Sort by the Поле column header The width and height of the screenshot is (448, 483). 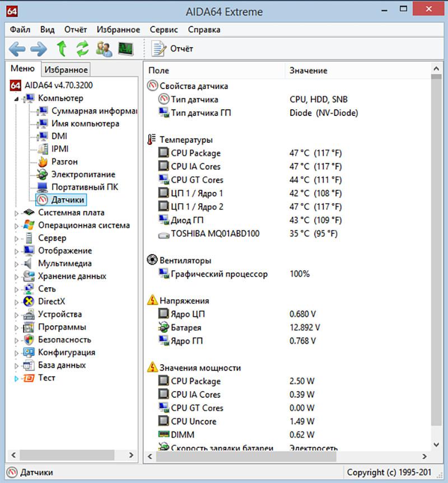point(214,71)
